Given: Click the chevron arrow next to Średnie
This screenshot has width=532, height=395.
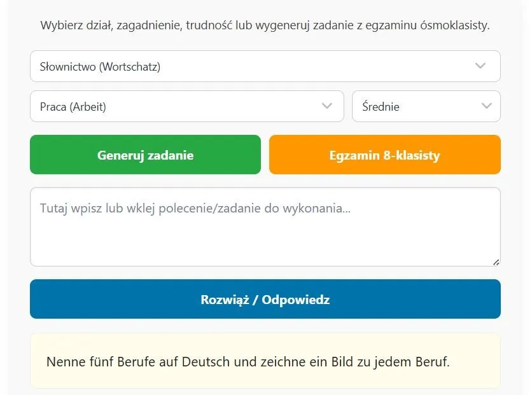Looking at the screenshot, I should pyautogui.click(x=487, y=106).
